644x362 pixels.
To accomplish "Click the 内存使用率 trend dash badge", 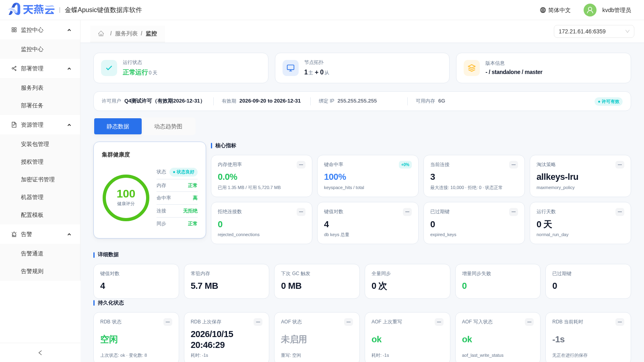I will pyautogui.click(x=301, y=165).
